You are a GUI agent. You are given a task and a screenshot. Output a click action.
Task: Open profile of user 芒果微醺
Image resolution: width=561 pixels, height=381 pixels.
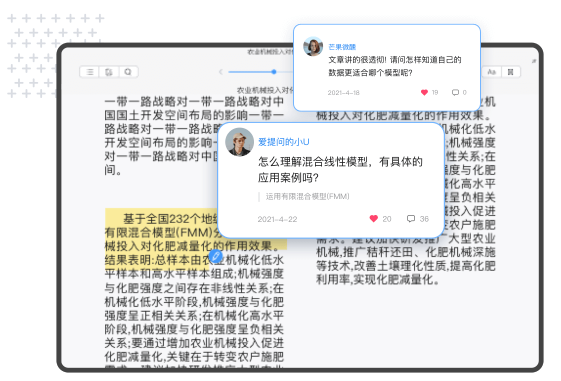point(342,47)
